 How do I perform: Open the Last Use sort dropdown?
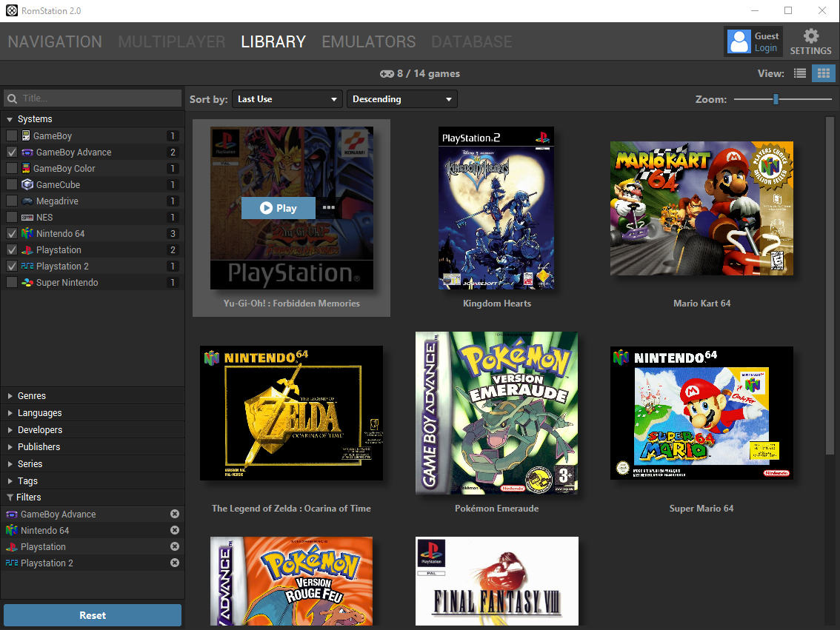[287, 99]
